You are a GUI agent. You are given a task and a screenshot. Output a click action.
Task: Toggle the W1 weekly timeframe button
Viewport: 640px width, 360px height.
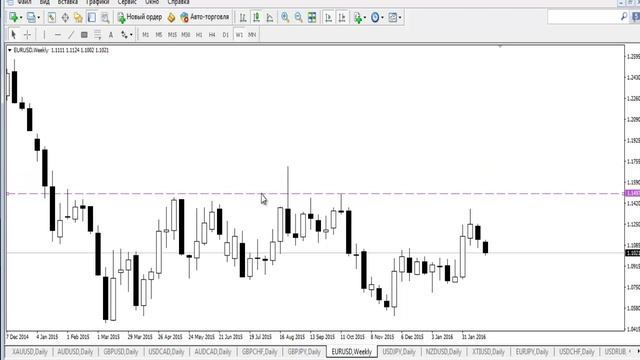(x=239, y=35)
